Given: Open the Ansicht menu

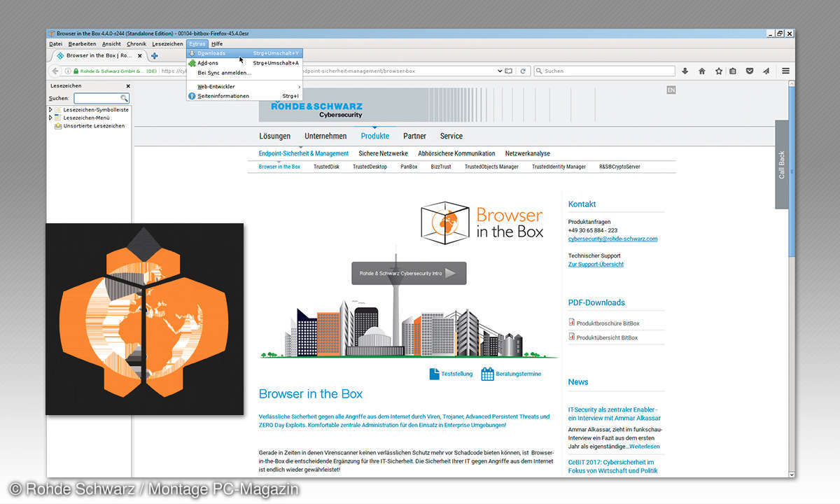Looking at the screenshot, I should tap(111, 43).
